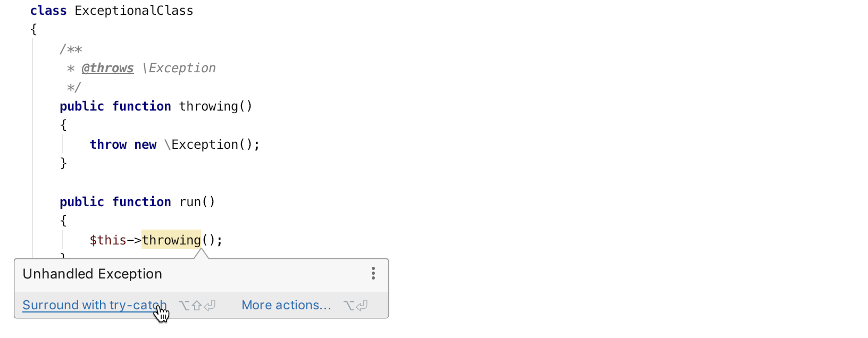Viewport: 868px width, 338px height.
Task: Click \Exception type in the doc comment
Action: coord(179,68)
